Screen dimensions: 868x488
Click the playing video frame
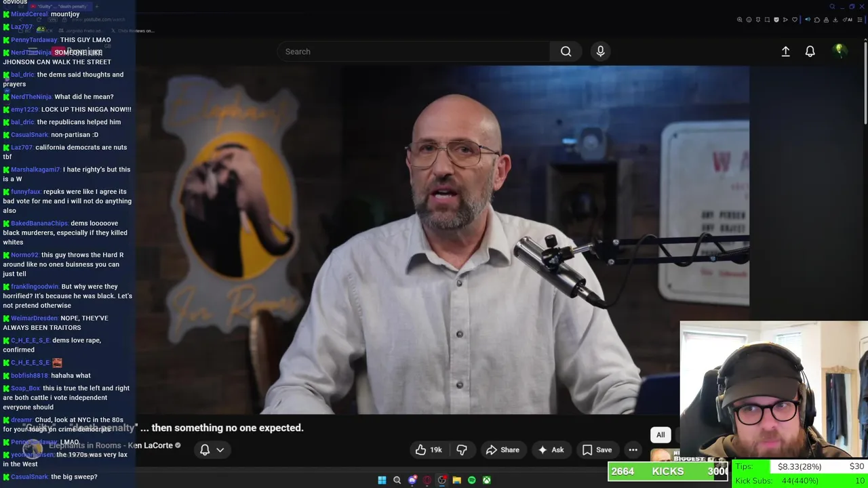(442, 240)
